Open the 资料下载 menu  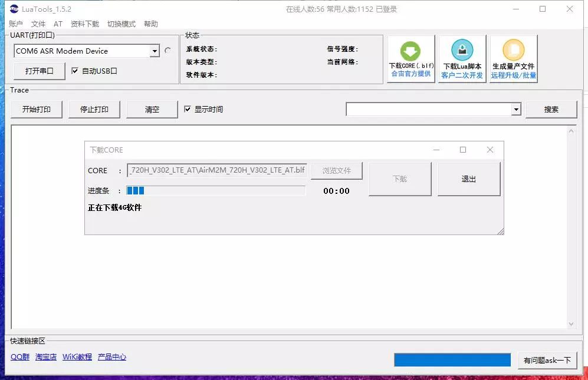tap(85, 24)
